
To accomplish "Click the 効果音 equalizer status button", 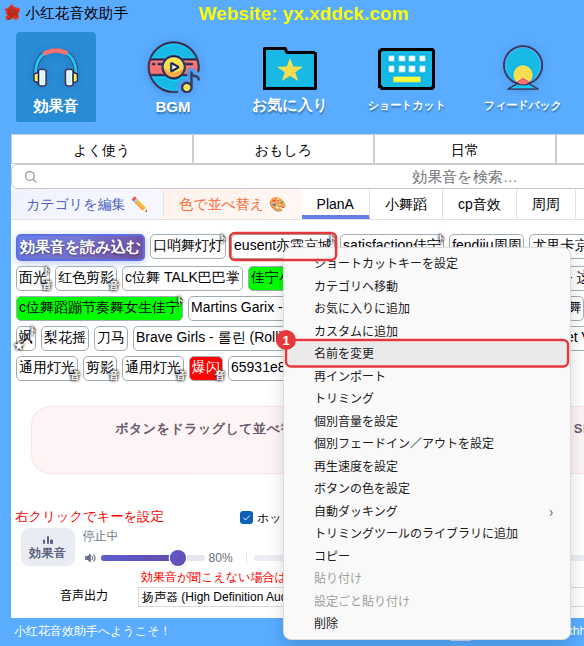I will [x=48, y=547].
